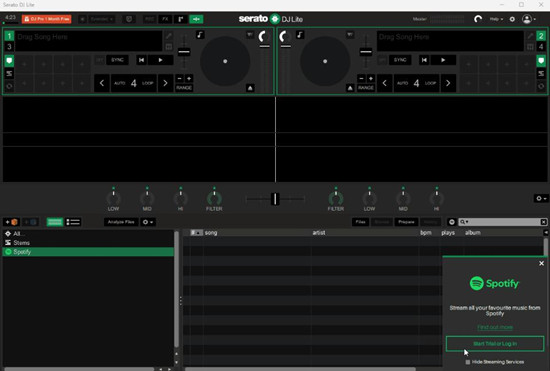This screenshot has height=371, width=550.
Task: Open the Prepare panel tab
Action: (406, 222)
